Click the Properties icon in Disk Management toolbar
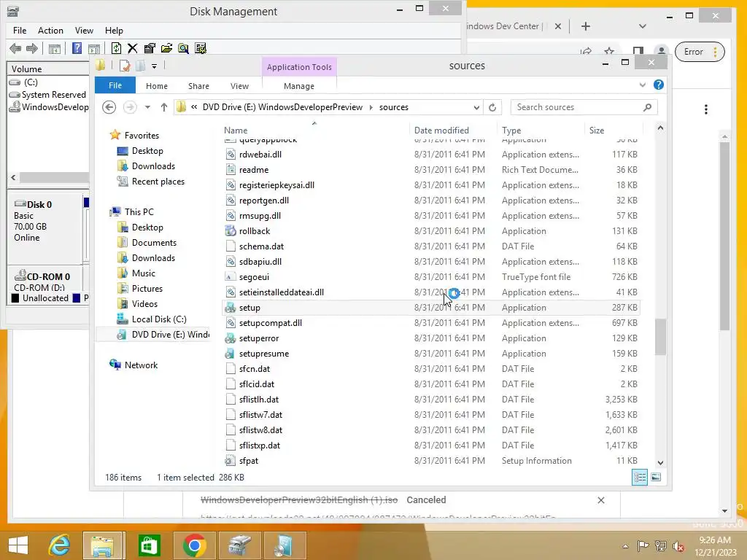The image size is (747, 560). [150, 48]
